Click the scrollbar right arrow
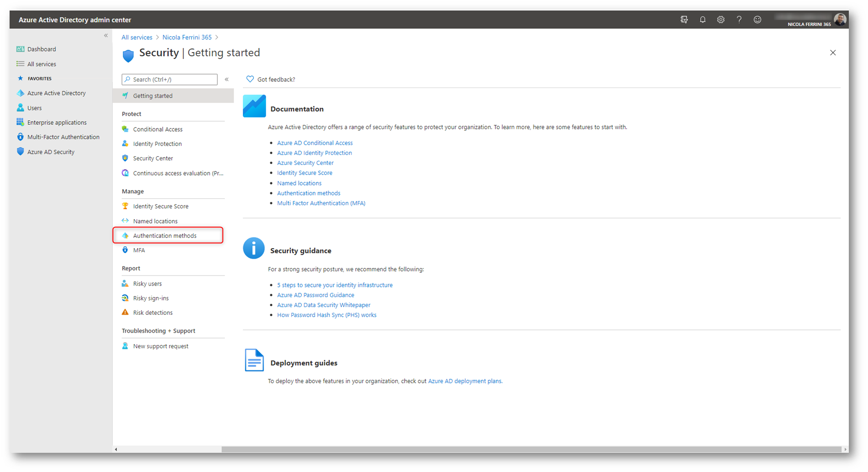 [x=845, y=449]
